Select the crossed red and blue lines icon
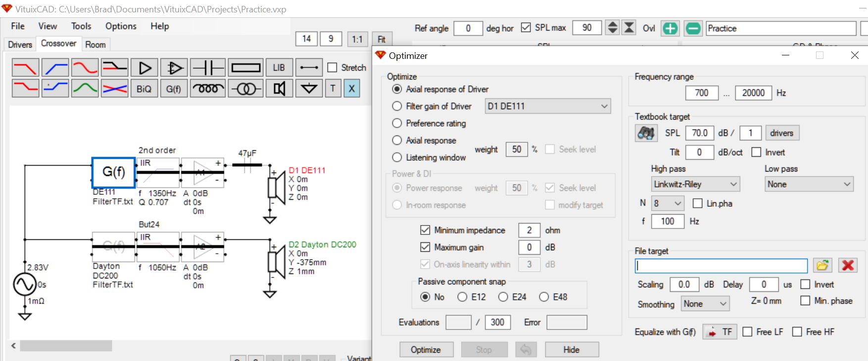Screen dimensions: 868x361 point(114,89)
